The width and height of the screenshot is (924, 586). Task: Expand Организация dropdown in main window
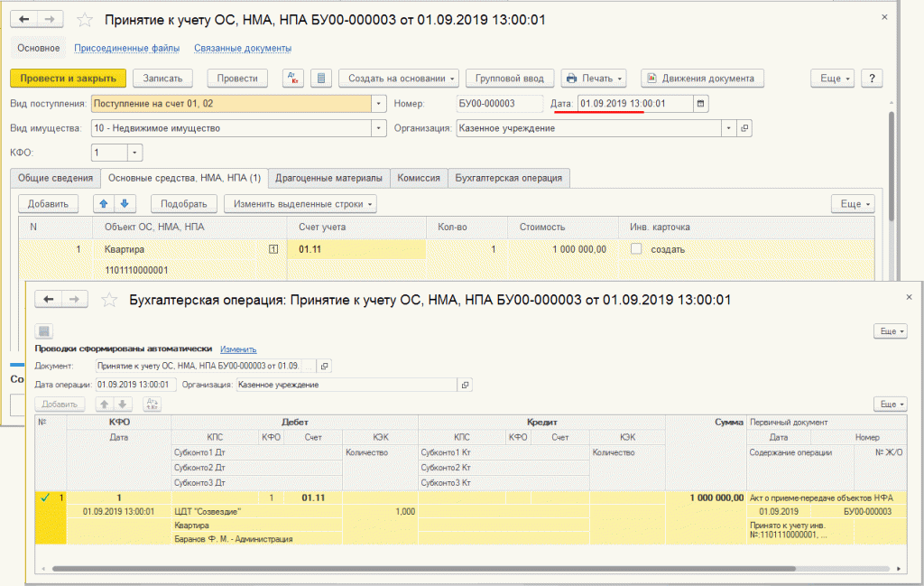coord(729,128)
